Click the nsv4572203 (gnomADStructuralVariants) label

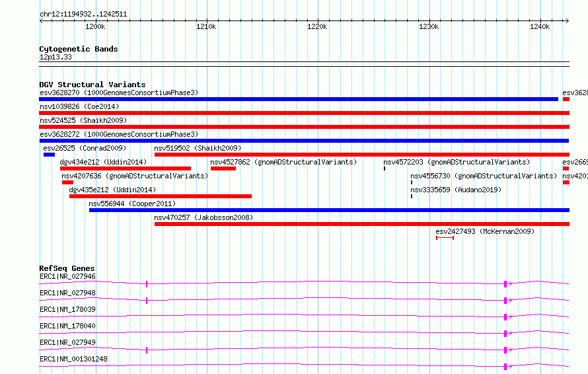[457, 162]
